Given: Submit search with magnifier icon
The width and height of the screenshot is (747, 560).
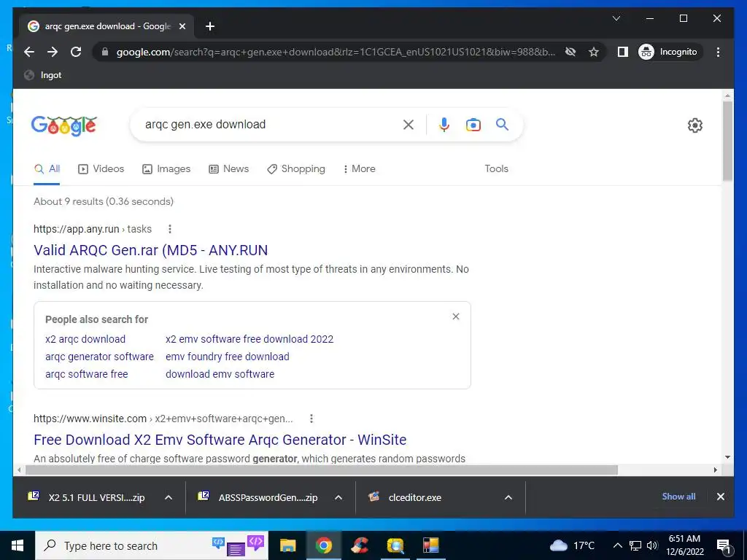Looking at the screenshot, I should [502, 125].
